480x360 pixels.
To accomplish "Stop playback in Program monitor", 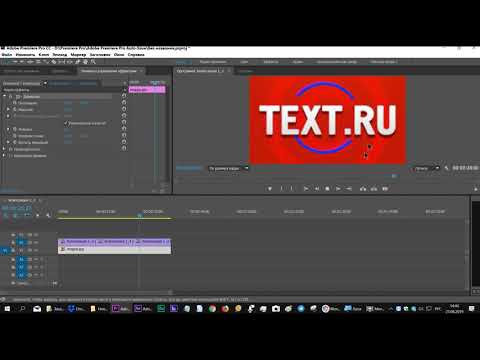I will tap(327, 189).
